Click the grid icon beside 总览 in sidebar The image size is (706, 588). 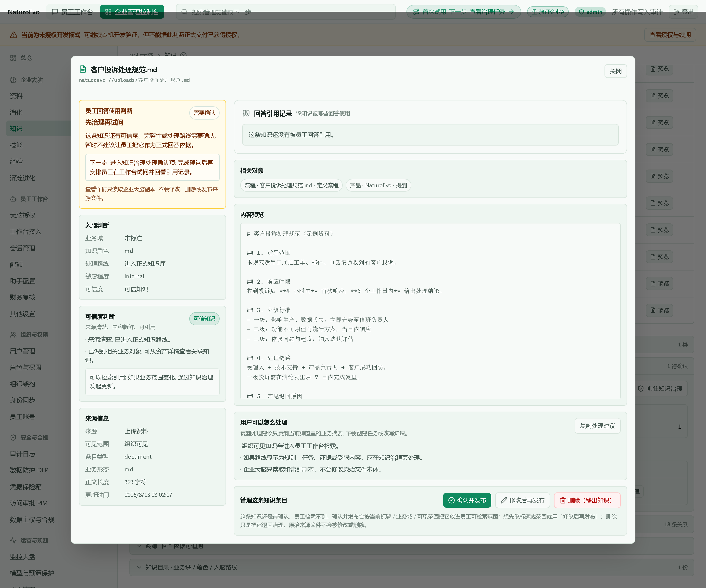(13, 58)
